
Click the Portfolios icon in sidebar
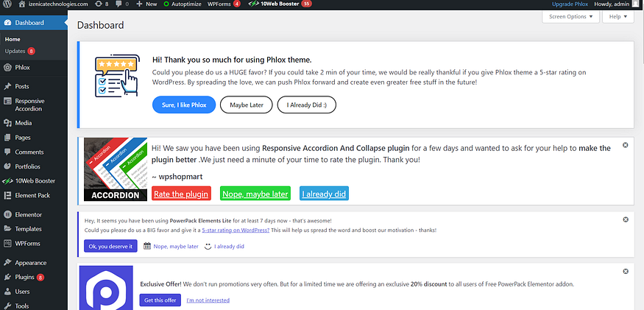tap(7, 166)
